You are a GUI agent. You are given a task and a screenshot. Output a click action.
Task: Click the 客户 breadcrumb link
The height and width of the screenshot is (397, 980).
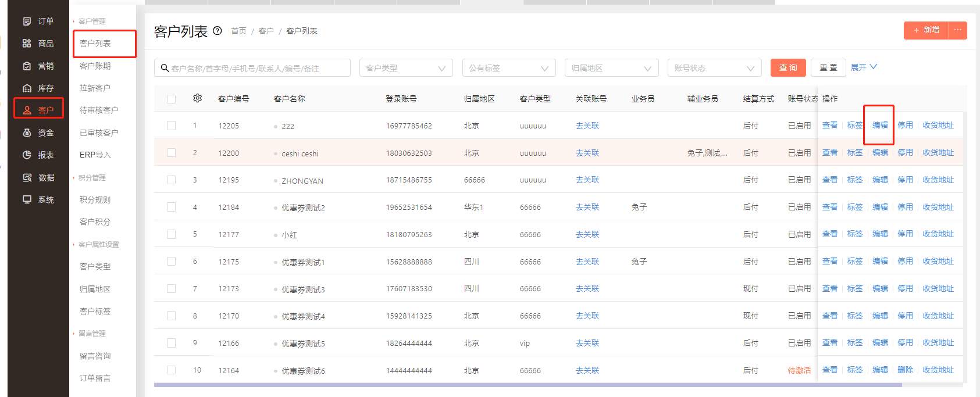[266, 31]
